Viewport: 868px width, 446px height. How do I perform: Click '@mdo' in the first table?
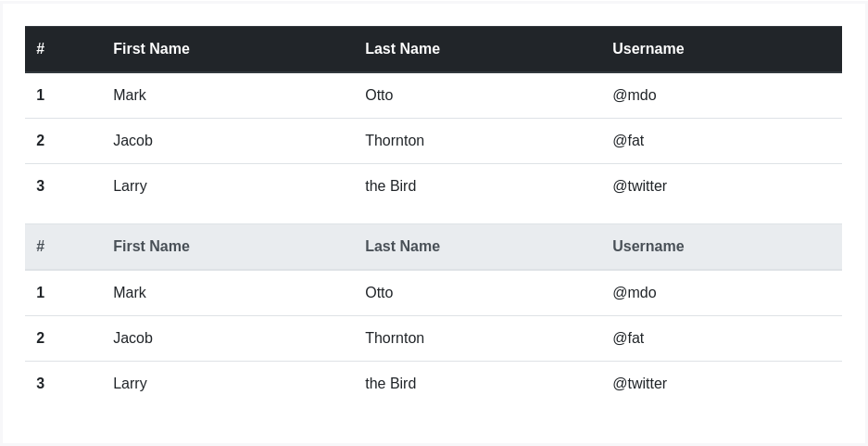point(634,96)
